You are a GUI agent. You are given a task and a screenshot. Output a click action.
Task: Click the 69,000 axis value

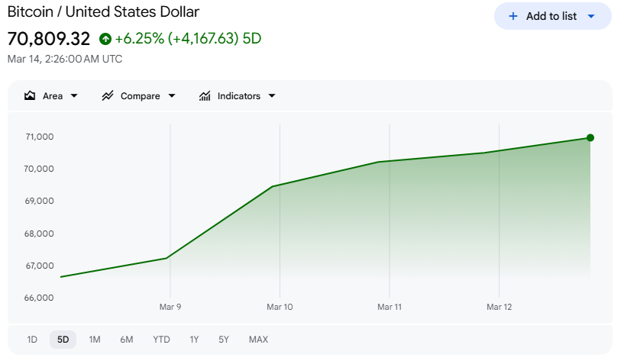39,201
